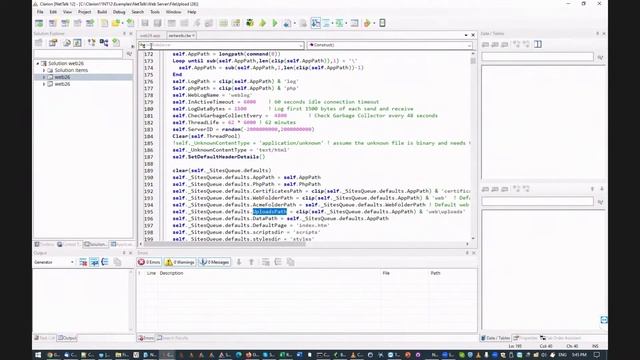640x360 pixels.
Task: Click the highlighted toggle icon in main toolbar
Action: click(316, 23)
